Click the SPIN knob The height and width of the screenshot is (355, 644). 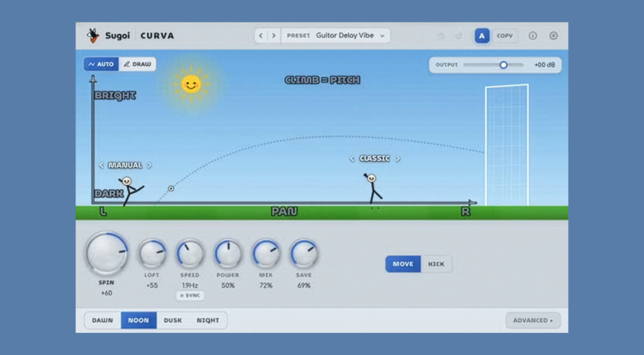(x=106, y=254)
